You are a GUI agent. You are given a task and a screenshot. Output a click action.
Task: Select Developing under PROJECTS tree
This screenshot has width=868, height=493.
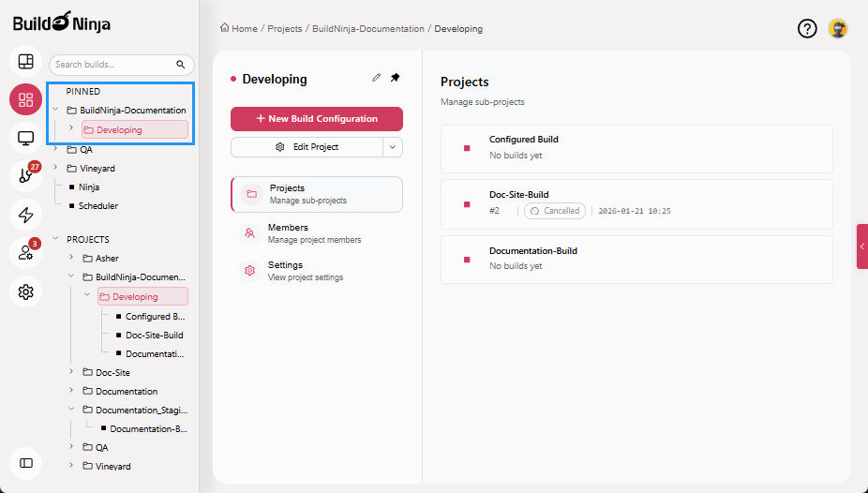pyautogui.click(x=142, y=296)
